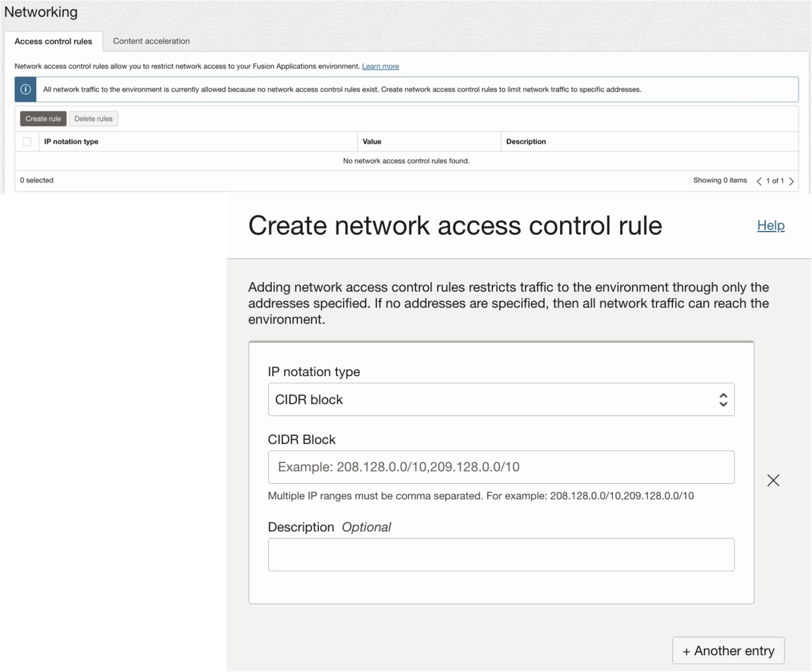
Task: Click the IP notation type column header
Action: point(71,142)
